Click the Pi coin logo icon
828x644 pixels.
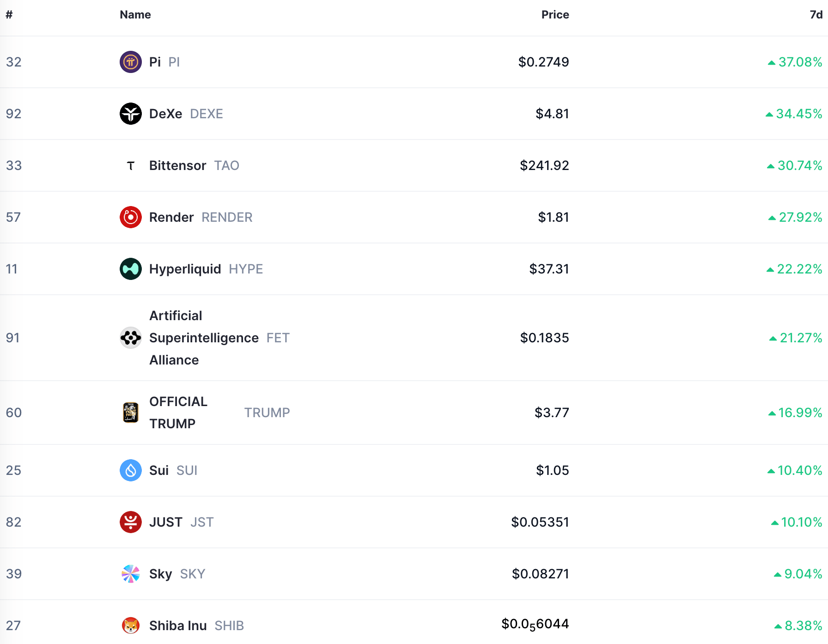pyautogui.click(x=131, y=62)
